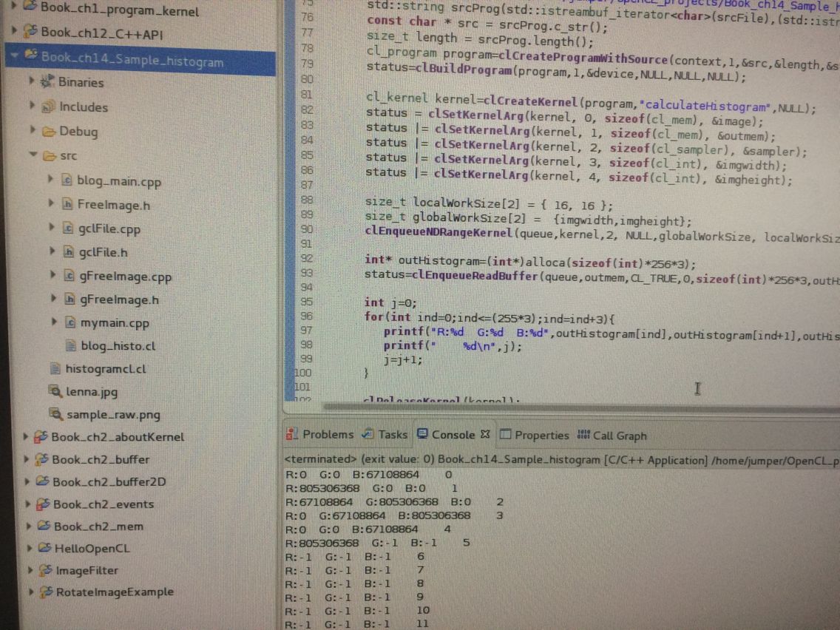
Task: Click the lenna.jpg image icon
Action: pos(55,391)
